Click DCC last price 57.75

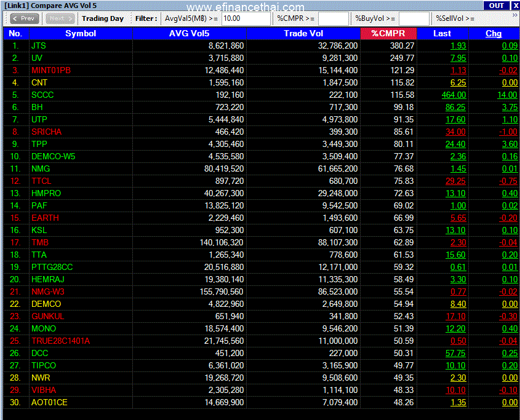[455, 353]
